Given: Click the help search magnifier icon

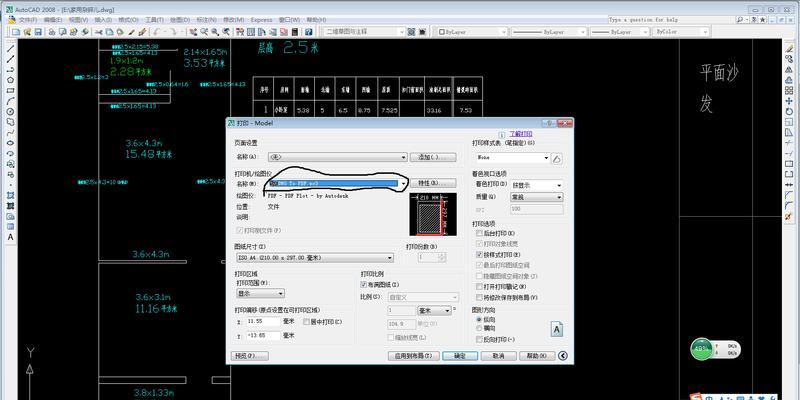Looking at the screenshot, I should click(740, 19).
